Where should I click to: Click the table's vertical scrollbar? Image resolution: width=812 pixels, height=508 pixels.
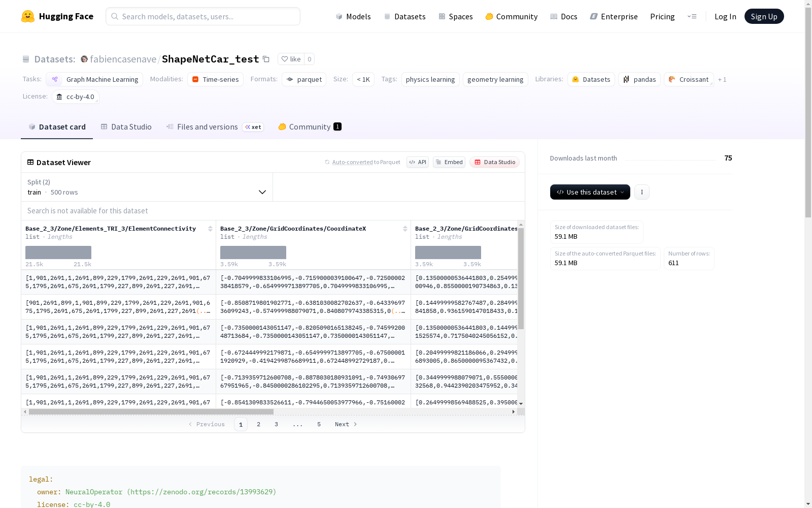[521, 278]
